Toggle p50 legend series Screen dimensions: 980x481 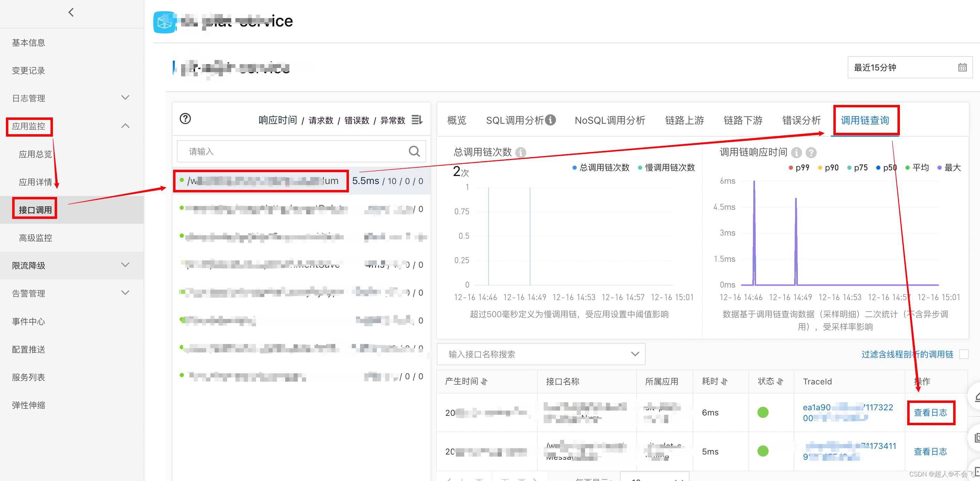click(886, 168)
